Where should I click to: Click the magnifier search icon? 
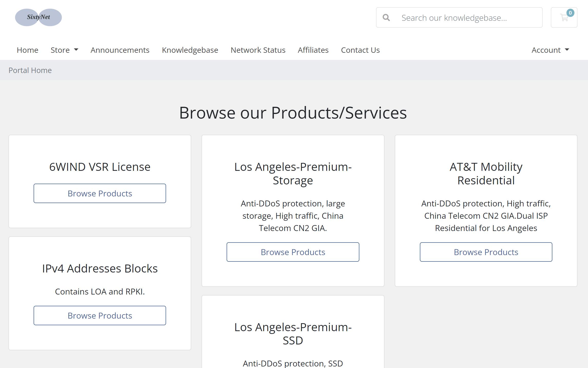(x=386, y=18)
